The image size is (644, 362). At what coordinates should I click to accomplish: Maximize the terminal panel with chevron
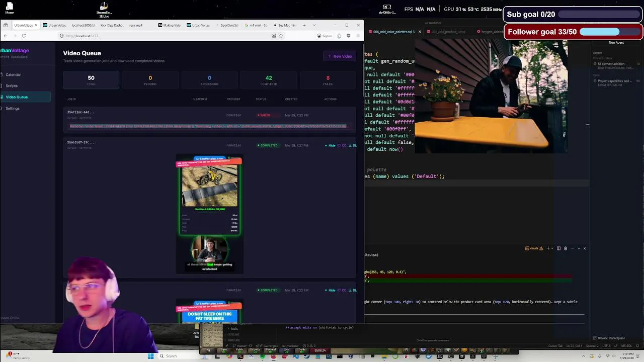[579, 248]
